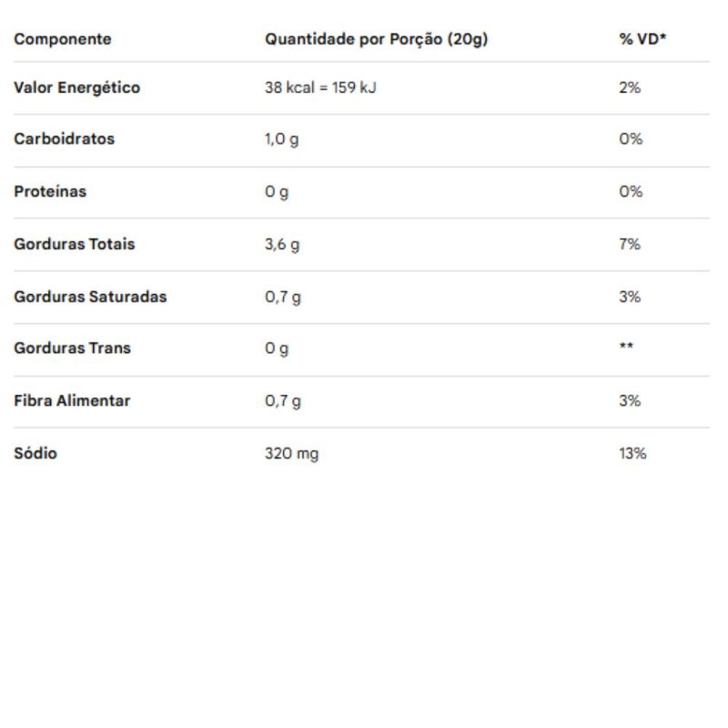Image resolution: width=728 pixels, height=728 pixels.
Task: Click the 1,0 g carboidratos amount
Action: point(282,139)
